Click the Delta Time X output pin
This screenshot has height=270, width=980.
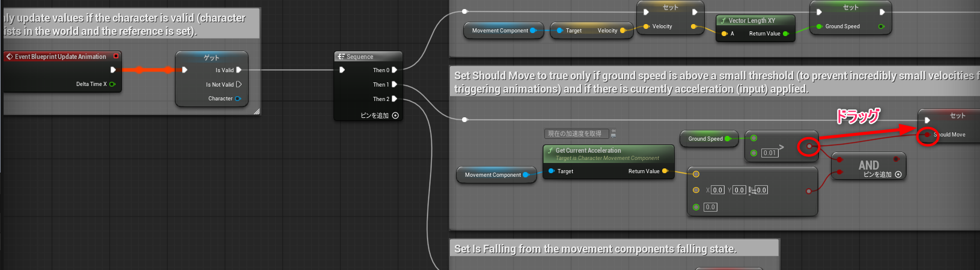pyautogui.click(x=112, y=84)
